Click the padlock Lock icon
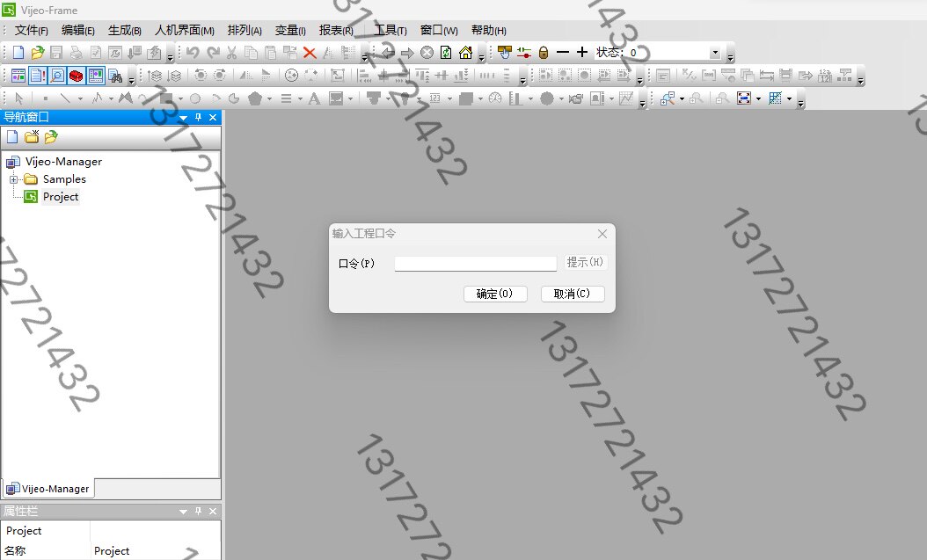 click(544, 53)
